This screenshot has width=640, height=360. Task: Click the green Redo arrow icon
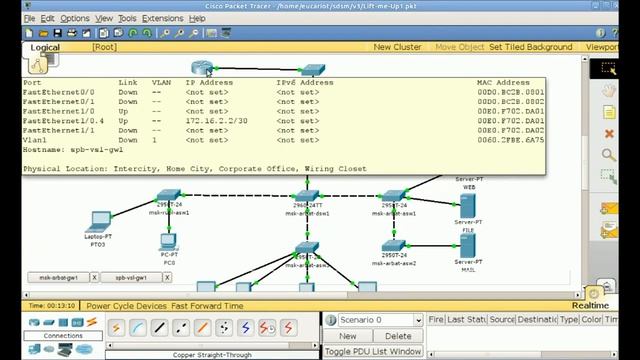pyautogui.click(x=147, y=33)
